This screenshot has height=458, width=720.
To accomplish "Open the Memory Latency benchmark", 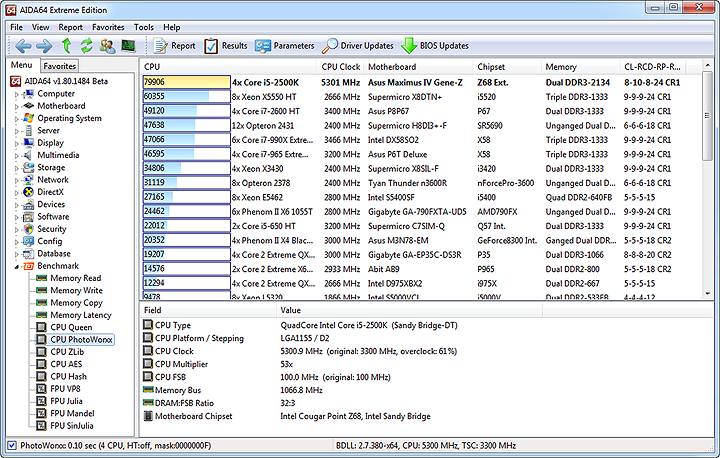I will (81, 315).
